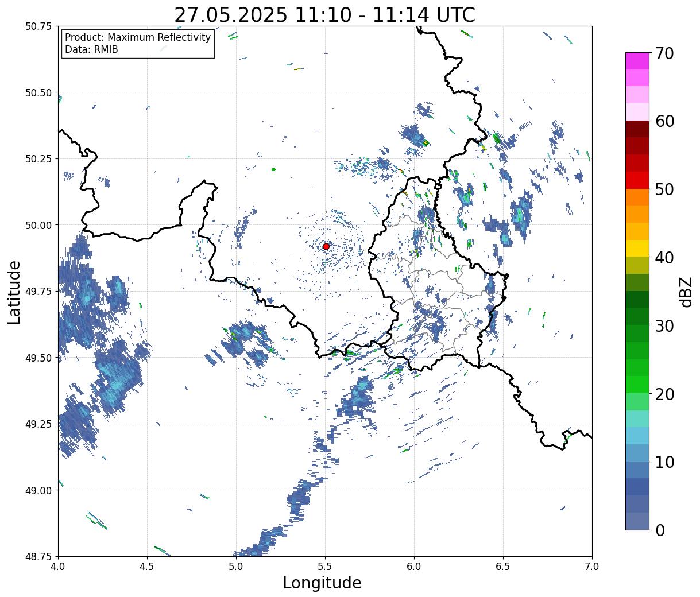
Task: Click the latitude tick label 50.50
Action: pos(38,92)
